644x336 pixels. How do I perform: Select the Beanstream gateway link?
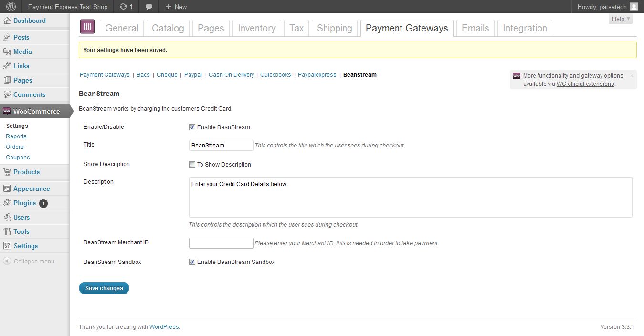(x=360, y=75)
